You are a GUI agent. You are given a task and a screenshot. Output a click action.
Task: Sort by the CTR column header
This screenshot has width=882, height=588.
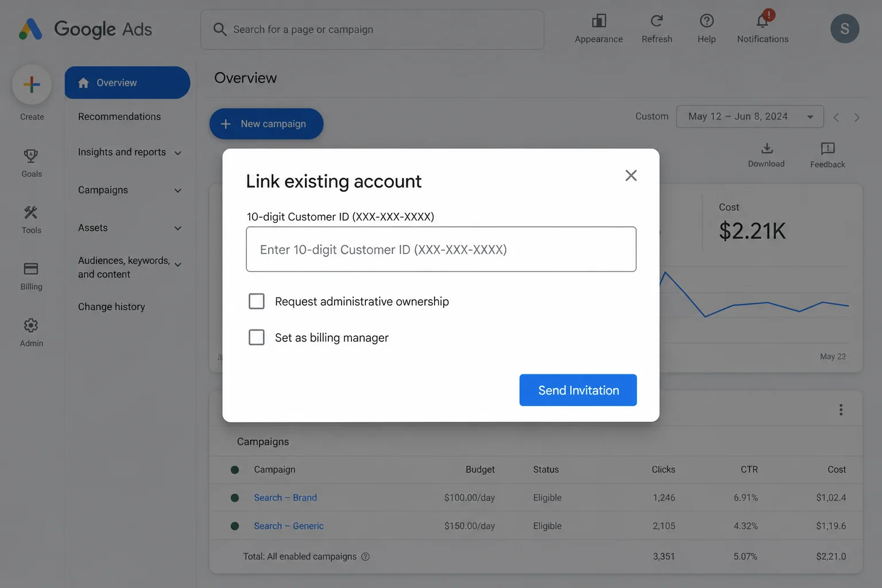pos(749,470)
